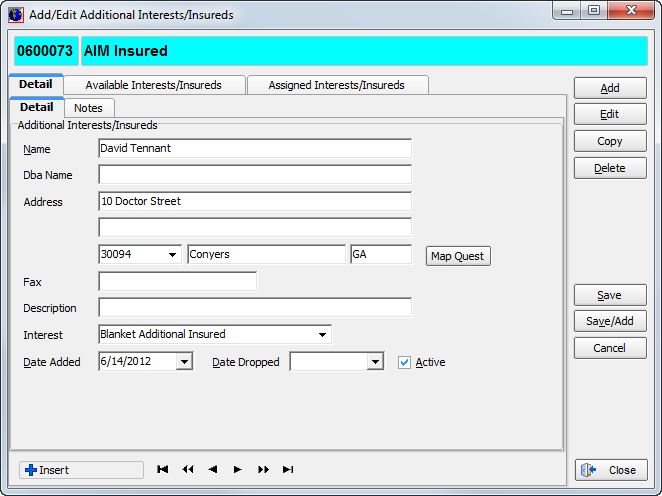Click the rewind prior page icon
Image resolution: width=662 pixels, height=496 pixels.
pyautogui.click(x=187, y=469)
